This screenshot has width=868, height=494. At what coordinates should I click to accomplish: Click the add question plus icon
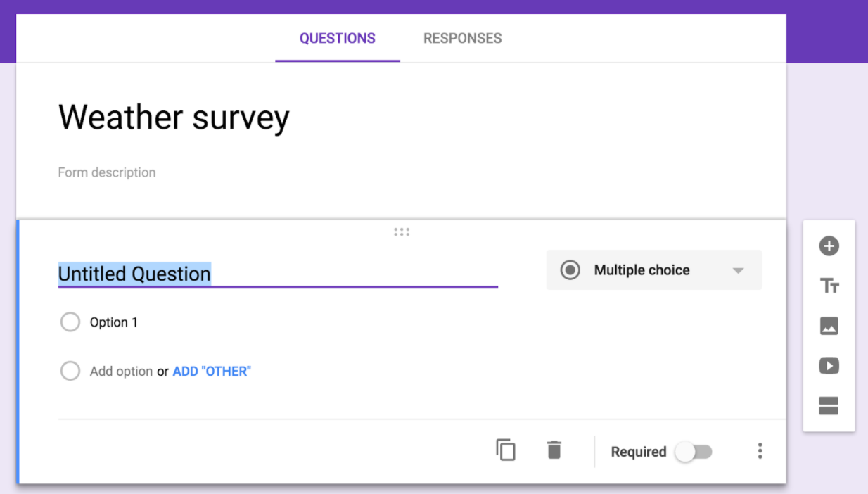[829, 246]
